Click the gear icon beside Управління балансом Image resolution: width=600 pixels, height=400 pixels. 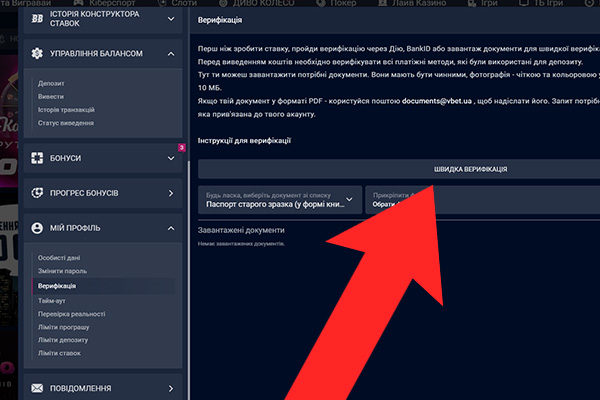[x=37, y=52]
